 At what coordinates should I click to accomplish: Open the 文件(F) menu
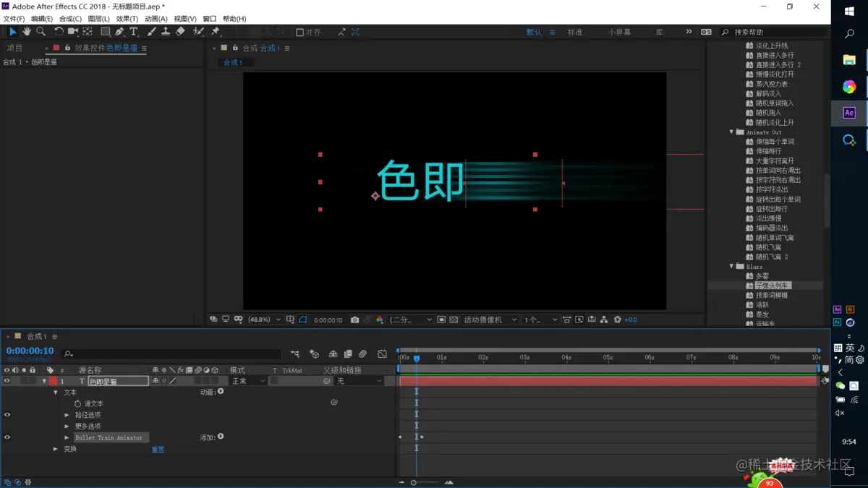tap(14, 19)
